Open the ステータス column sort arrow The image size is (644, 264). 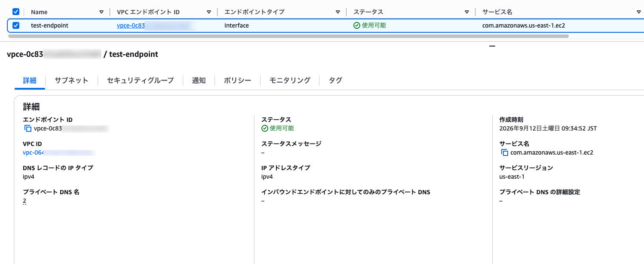(467, 12)
